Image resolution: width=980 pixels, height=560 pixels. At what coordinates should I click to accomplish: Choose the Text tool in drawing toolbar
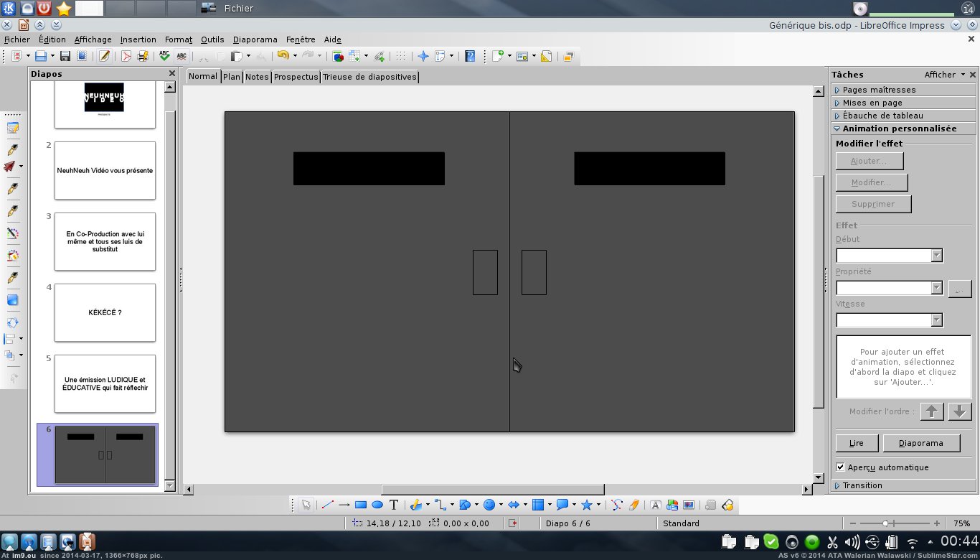(394, 505)
